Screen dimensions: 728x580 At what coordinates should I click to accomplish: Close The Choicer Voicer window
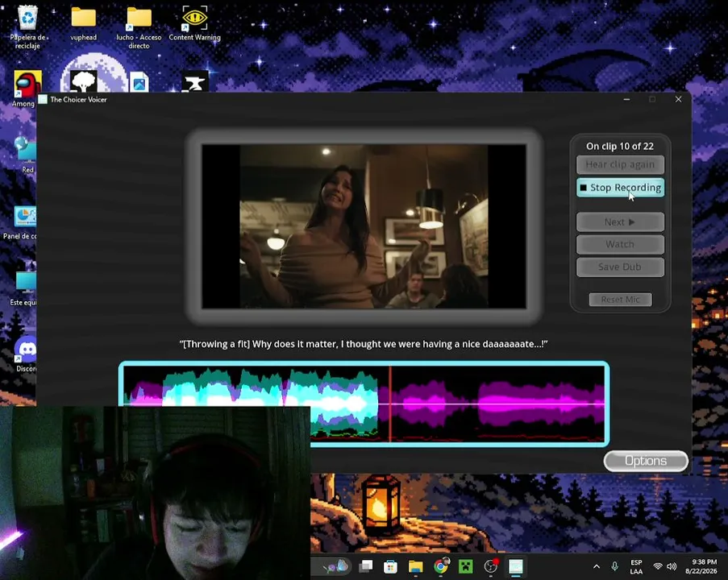tap(678, 99)
